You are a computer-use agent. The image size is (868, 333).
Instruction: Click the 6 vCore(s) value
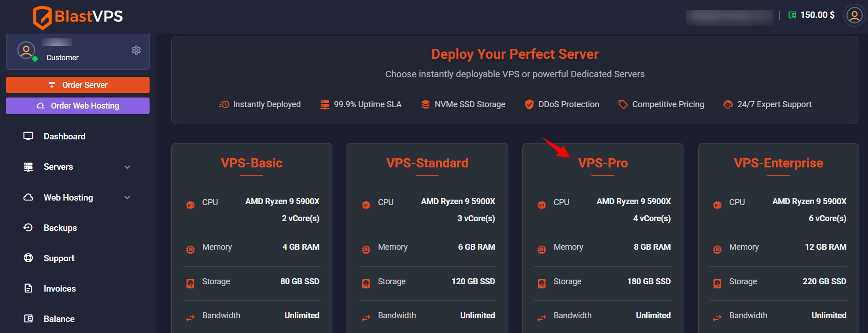827,218
